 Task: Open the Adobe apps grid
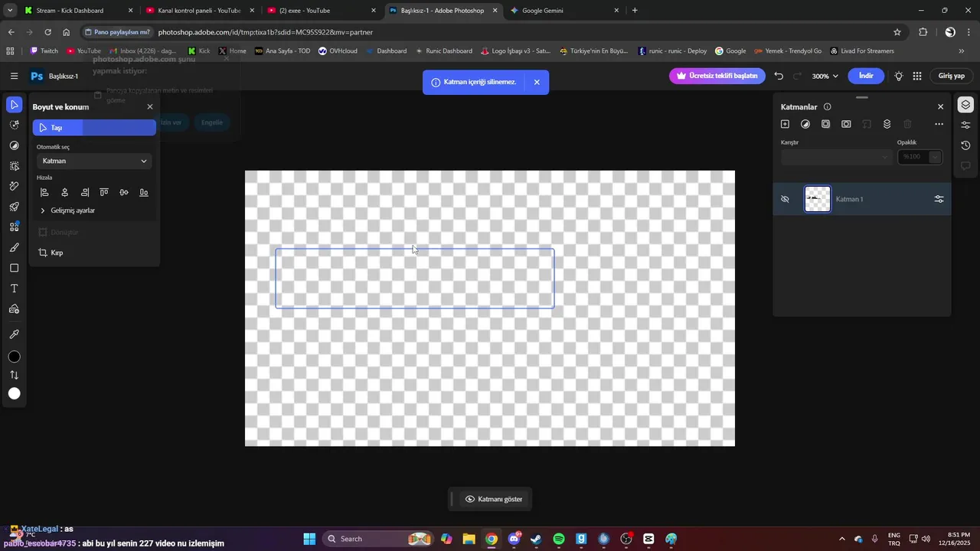[917, 76]
